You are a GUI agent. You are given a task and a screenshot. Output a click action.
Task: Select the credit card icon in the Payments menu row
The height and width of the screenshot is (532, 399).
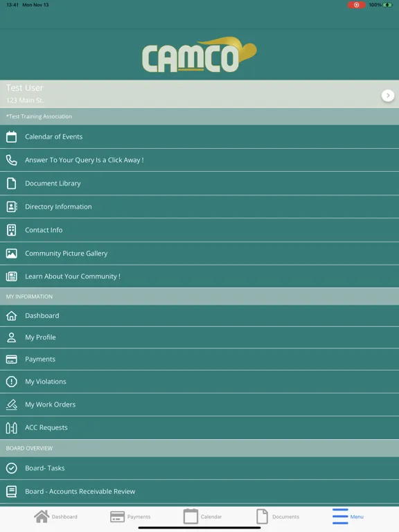tap(11, 360)
